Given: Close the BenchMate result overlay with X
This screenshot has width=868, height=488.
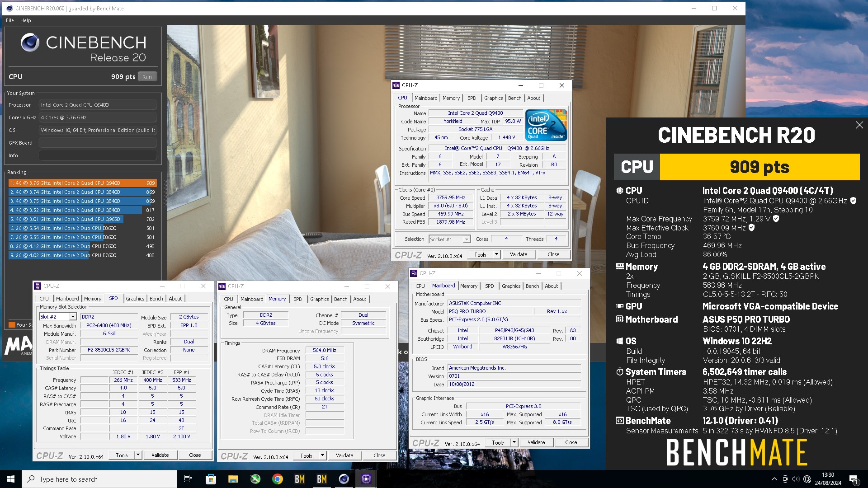Looking at the screenshot, I should click(x=859, y=125).
